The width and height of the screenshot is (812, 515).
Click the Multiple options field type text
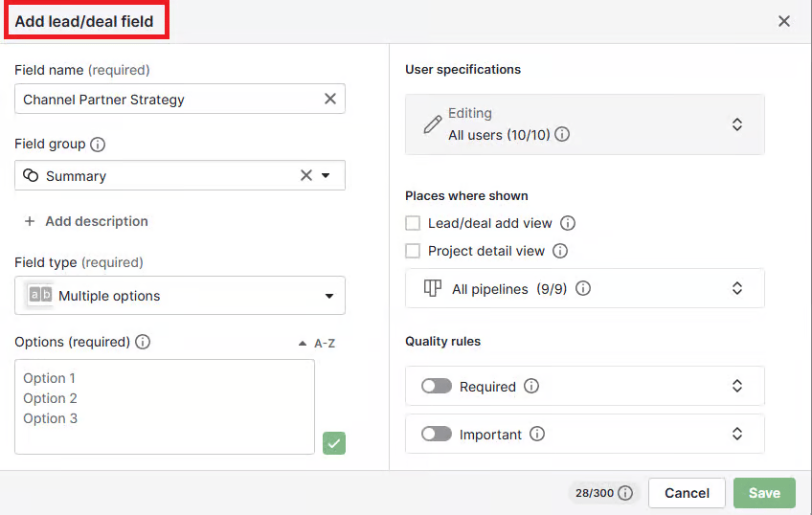point(109,296)
